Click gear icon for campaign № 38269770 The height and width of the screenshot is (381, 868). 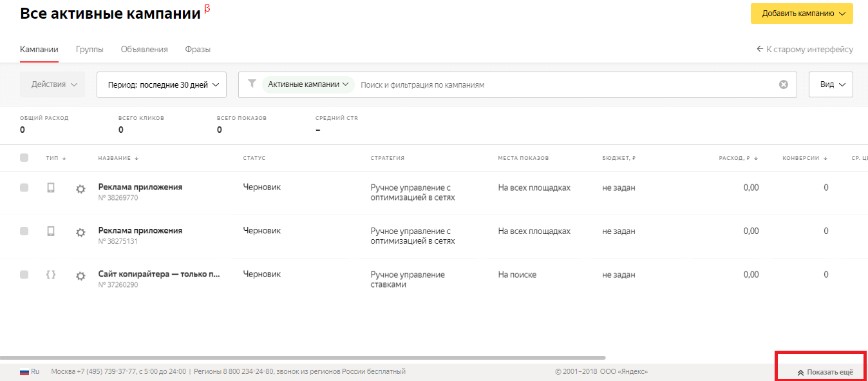pos(80,189)
